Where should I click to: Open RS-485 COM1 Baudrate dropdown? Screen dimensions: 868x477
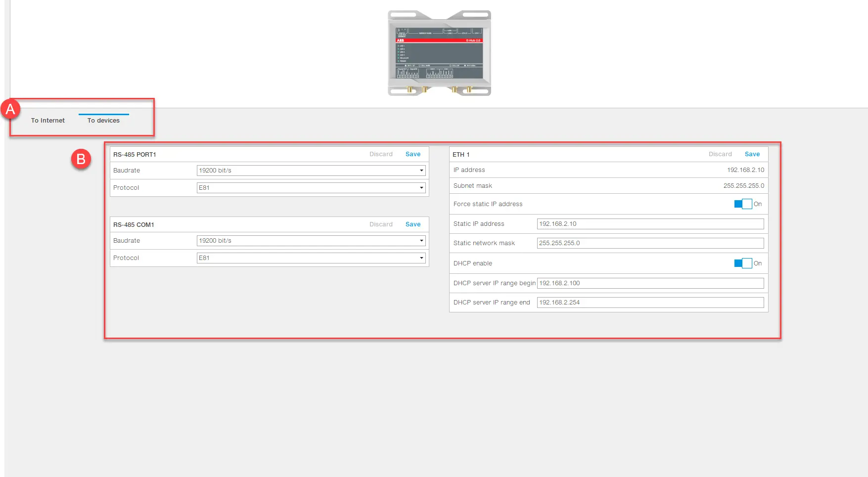click(x=311, y=241)
